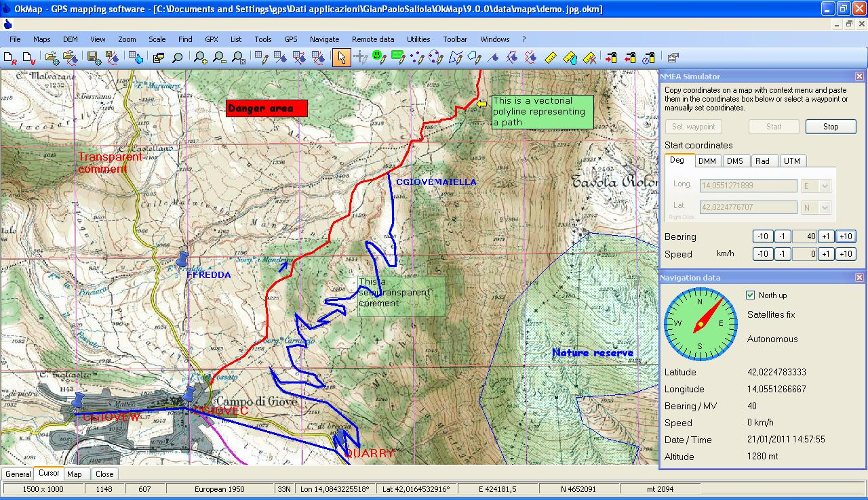The width and height of the screenshot is (868, 500).
Task: Click the zoom in magnifier icon
Action: coord(200,58)
